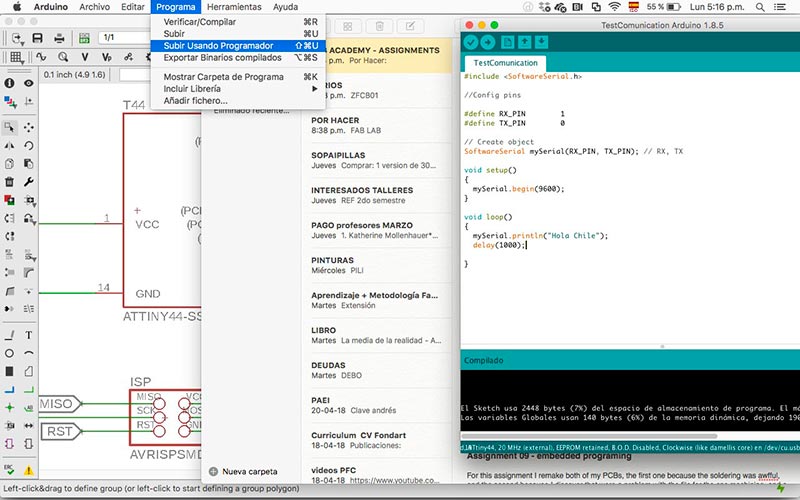Select the EAGLE Rectangle tool
800x500 pixels.
click(9, 371)
